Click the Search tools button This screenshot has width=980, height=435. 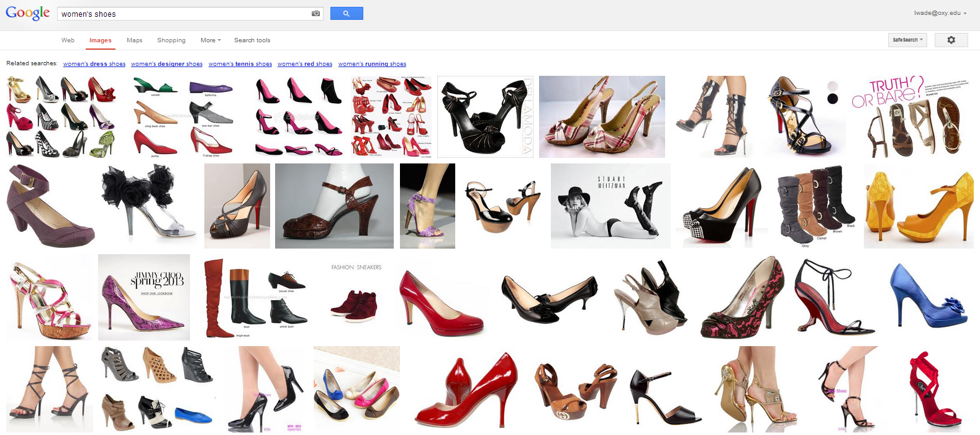pos(252,40)
